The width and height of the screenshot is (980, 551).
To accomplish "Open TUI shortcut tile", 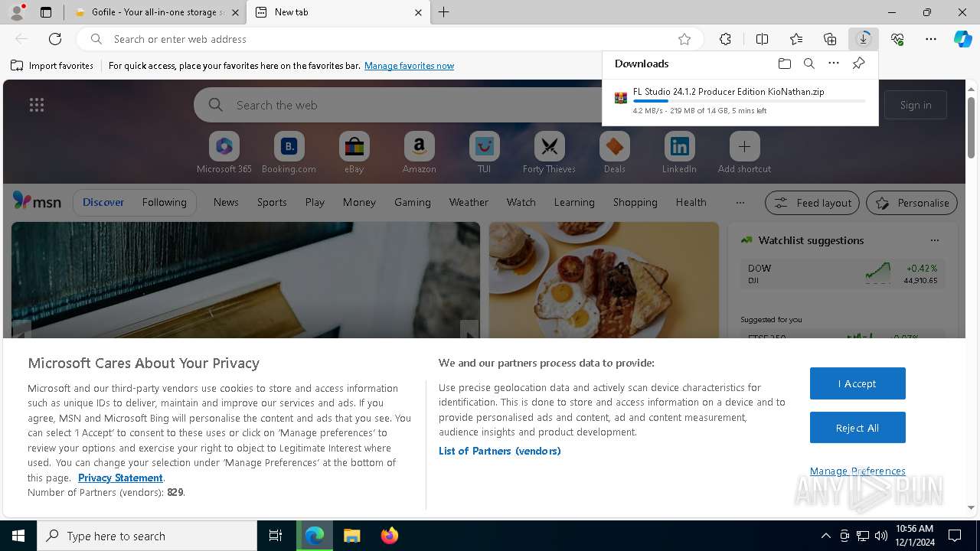I will tap(484, 152).
